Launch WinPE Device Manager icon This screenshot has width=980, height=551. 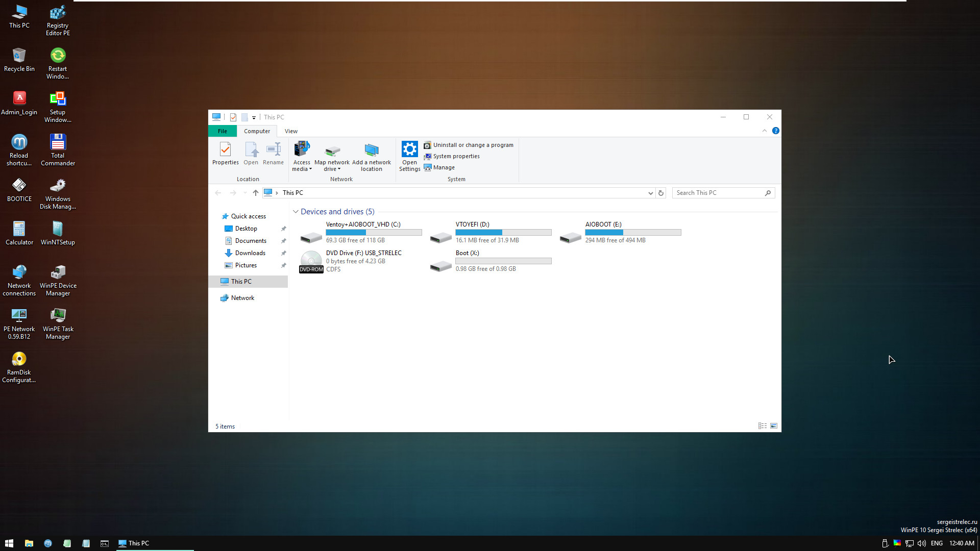coord(58,280)
